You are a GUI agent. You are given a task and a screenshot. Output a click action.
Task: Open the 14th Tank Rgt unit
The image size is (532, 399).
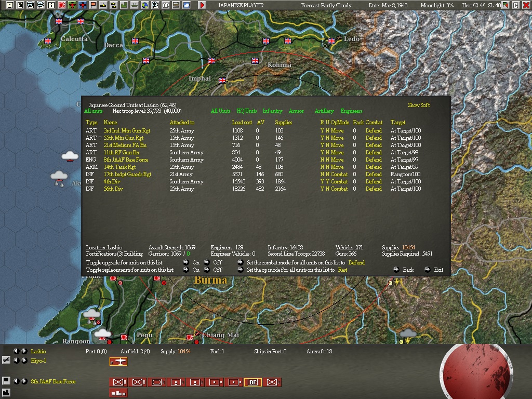tap(119, 167)
